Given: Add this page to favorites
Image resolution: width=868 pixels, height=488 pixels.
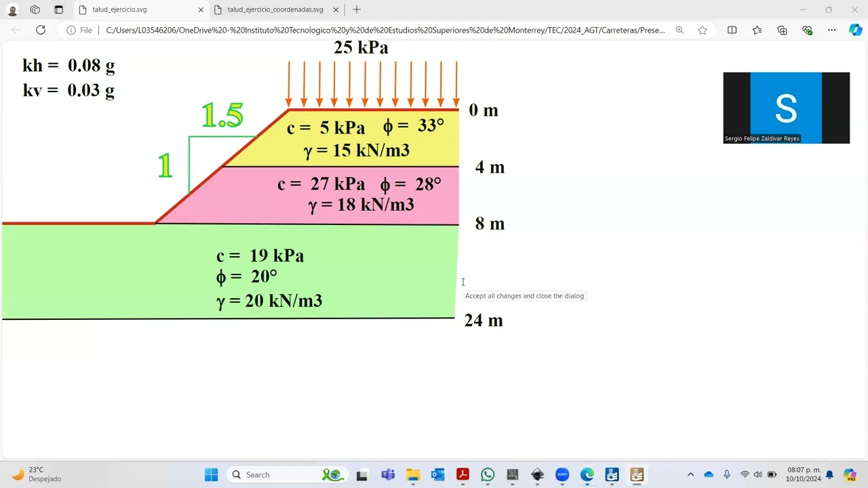Looking at the screenshot, I should 703,30.
